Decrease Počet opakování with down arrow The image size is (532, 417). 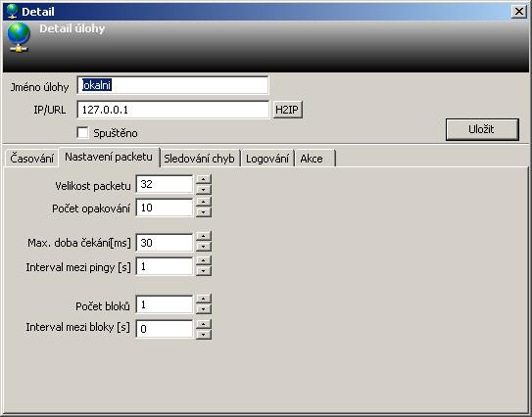click(x=204, y=212)
